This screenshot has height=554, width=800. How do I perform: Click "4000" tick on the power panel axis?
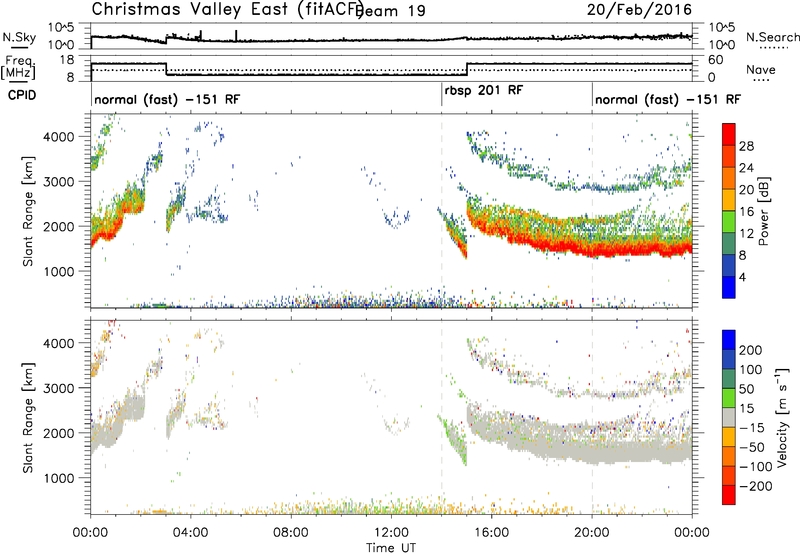point(58,137)
